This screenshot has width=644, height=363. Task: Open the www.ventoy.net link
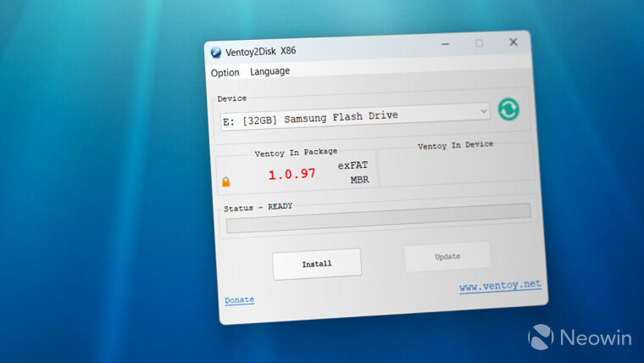tap(500, 285)
